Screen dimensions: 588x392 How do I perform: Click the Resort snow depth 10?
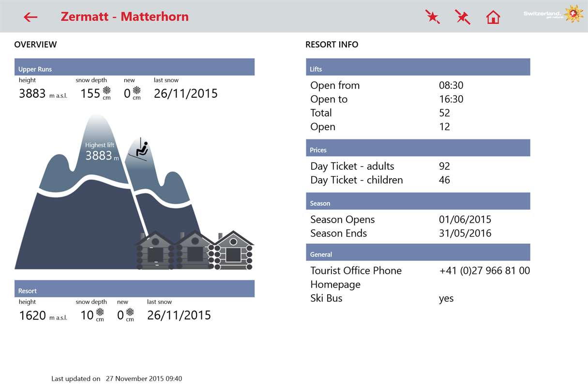click(x=87, y=316)
